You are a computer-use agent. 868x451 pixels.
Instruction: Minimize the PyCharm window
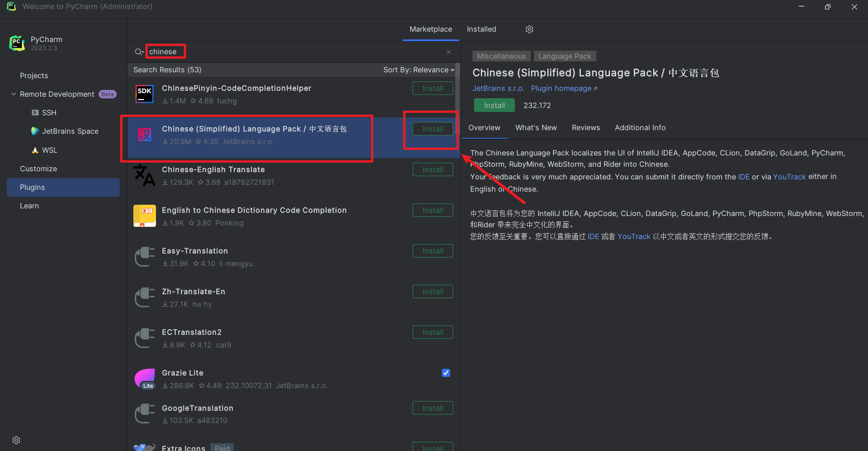tap(802, 7)
